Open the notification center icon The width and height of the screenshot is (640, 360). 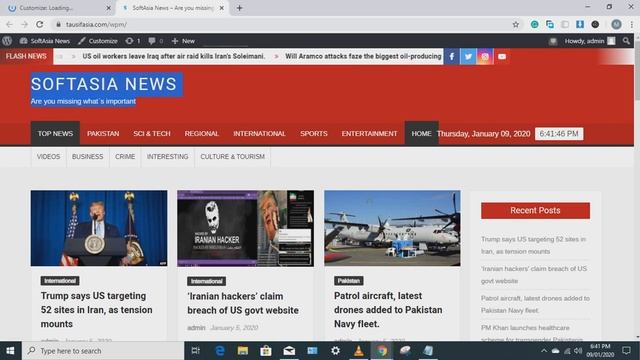[x=626, y=351]
